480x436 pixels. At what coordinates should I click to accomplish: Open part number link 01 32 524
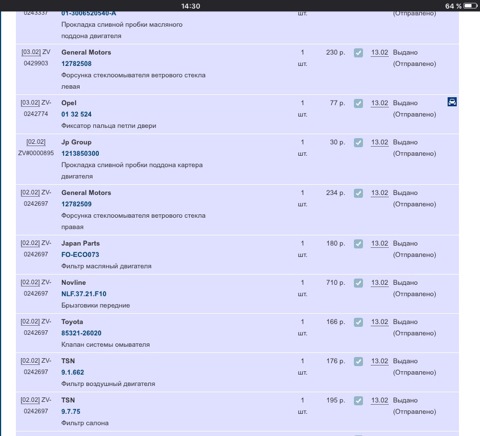(x=76, y=114)
